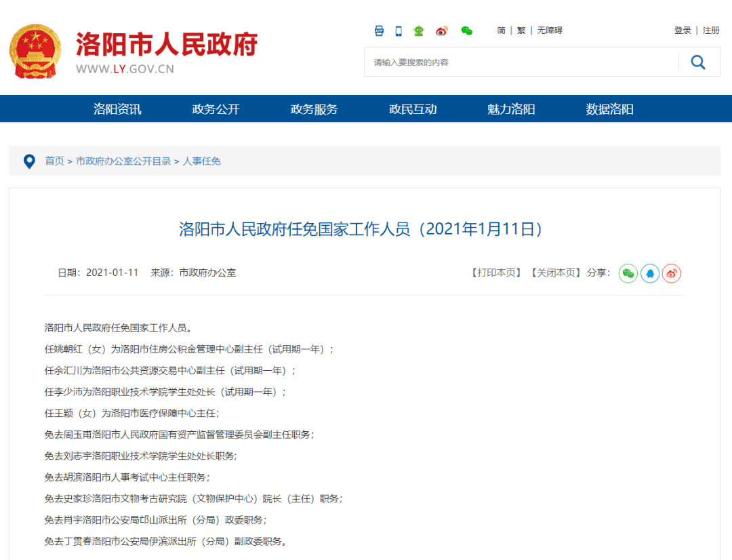Go to 政务服务 navigation item
Image resolution: width=732 pixels, height=560 pixels.
(x=314, y=109)
